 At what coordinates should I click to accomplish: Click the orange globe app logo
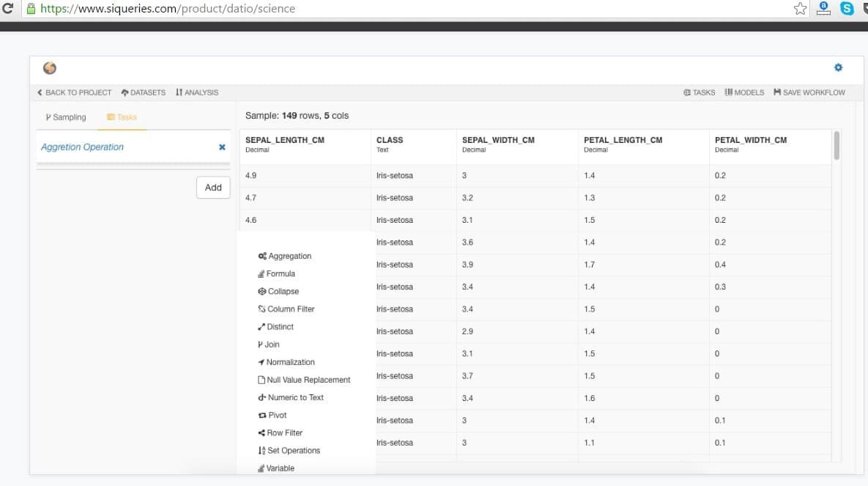(x=50, y=68)
